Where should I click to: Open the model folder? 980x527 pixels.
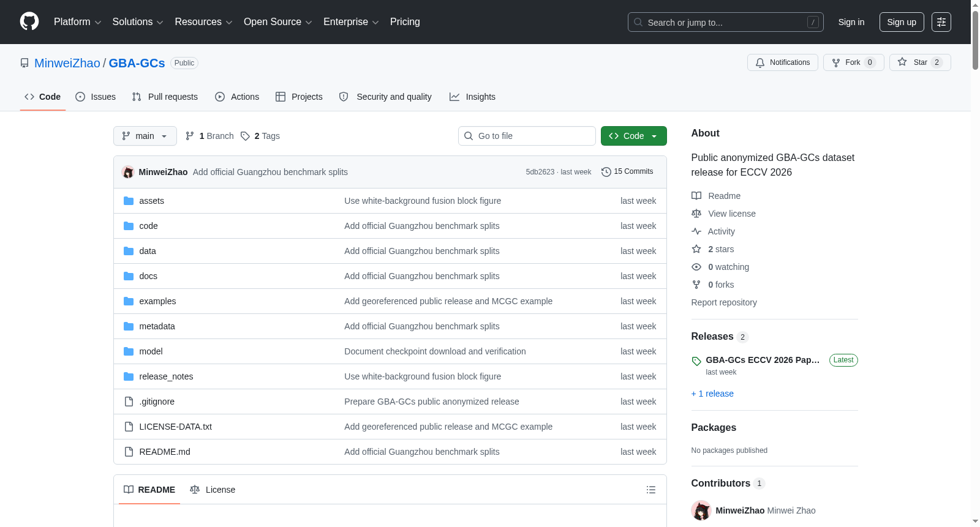coord(151,351)
